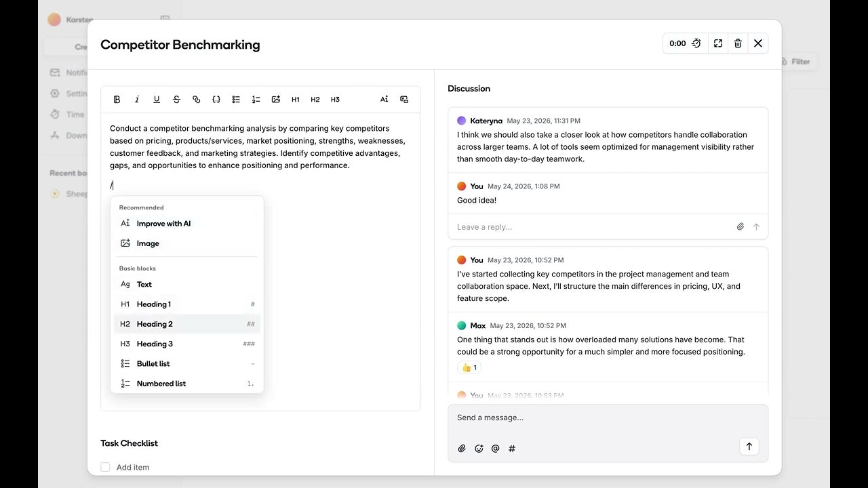Insert hashtag reference in message box

point(512,448)
